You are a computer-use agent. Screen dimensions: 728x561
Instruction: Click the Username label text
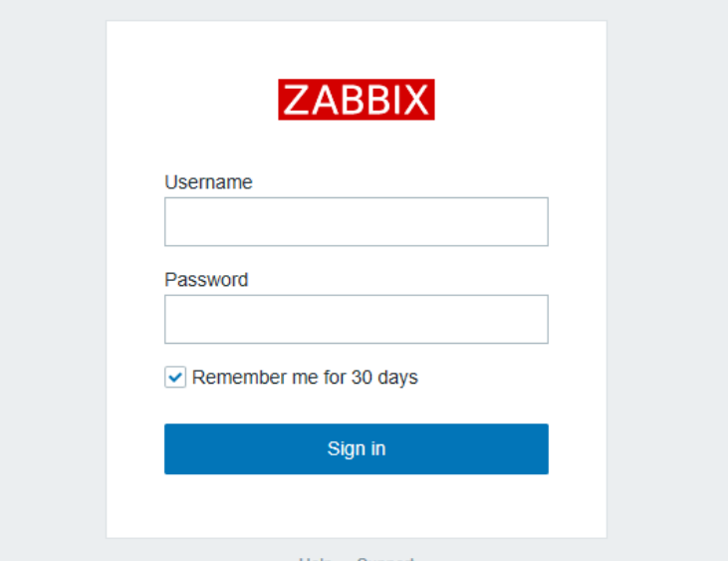[208, 182]
